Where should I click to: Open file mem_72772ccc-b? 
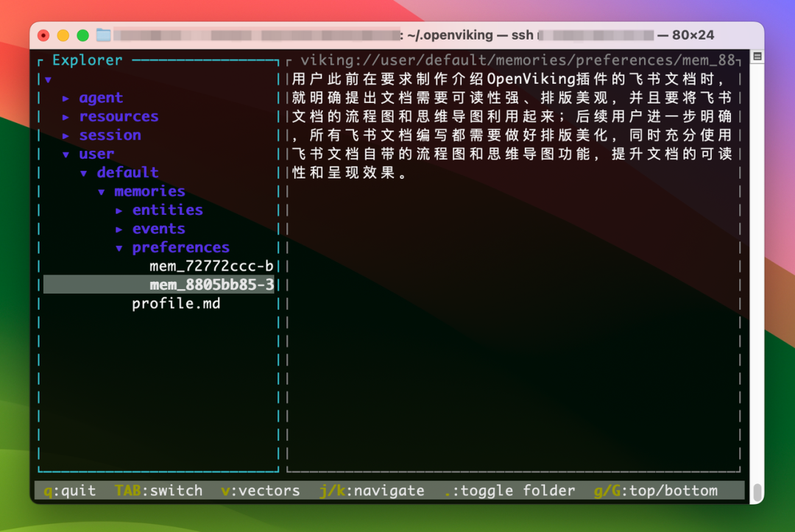pos(211,266)
